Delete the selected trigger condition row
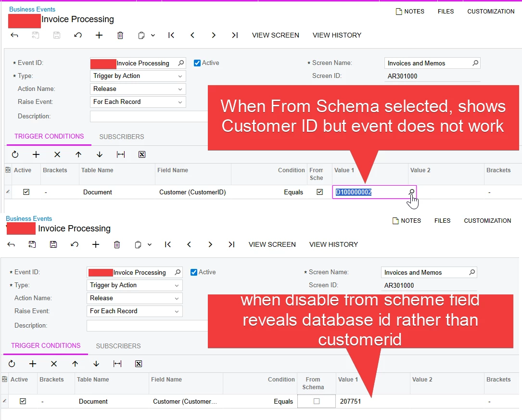The image size is (522, 420). [x=57, y=154]
